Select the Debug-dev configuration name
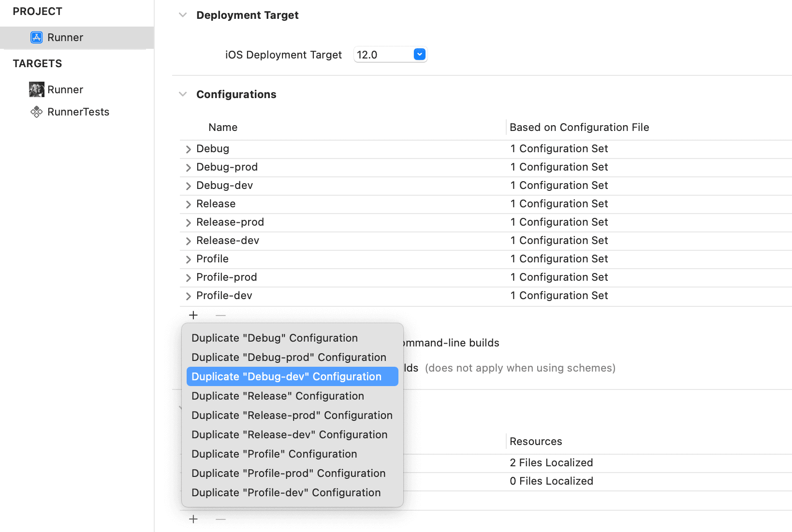Image resolution: width=792 pixels, height=532 pixels. click(224, 185)
